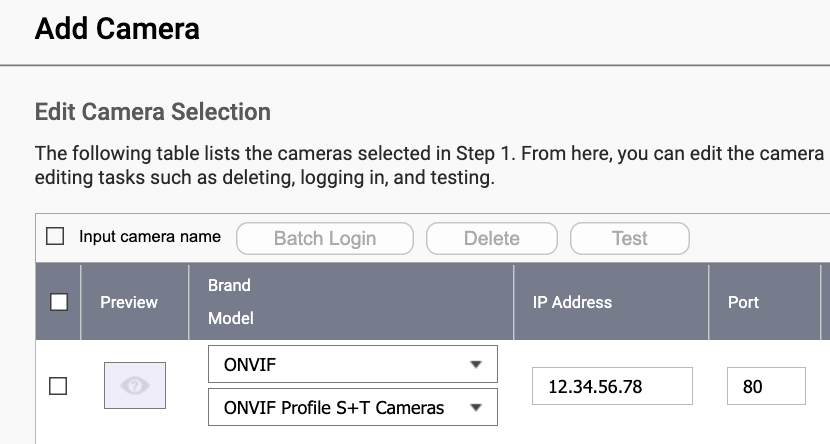Select the Preview column header
The image size is (830, 444).
(x=129, y=302)
